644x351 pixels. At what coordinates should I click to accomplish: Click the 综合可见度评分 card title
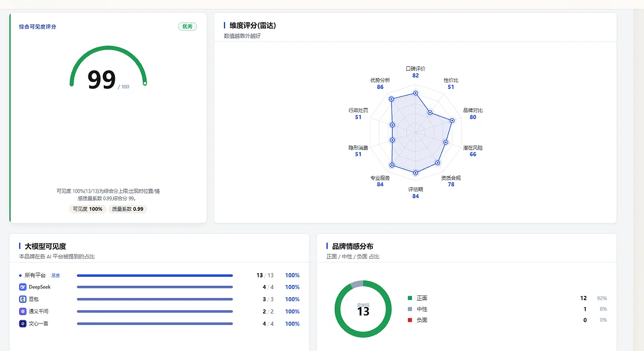tap(38, 27)
